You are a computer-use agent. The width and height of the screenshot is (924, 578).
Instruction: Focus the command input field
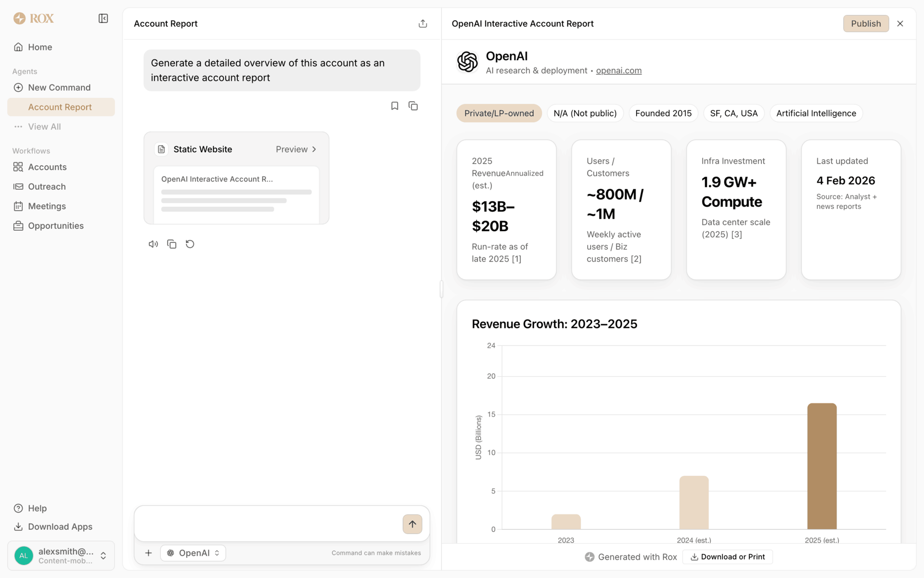(x=267, y=524)
